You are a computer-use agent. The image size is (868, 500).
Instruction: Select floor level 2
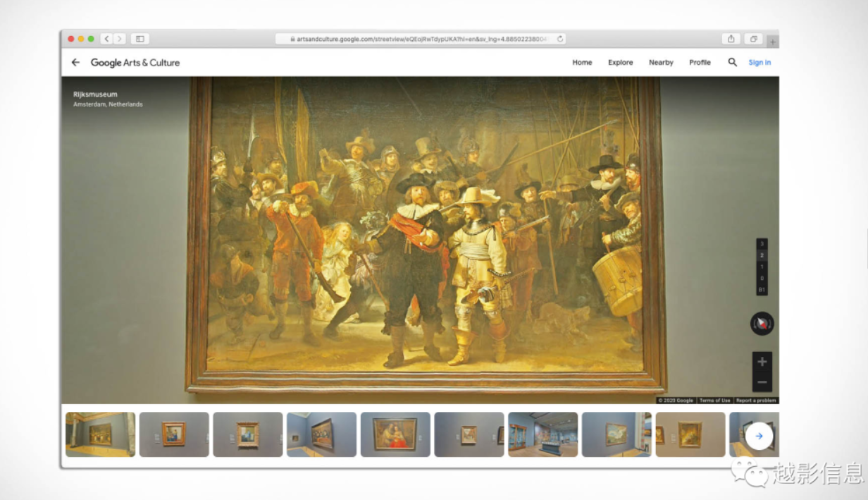[x=762, y=255]
